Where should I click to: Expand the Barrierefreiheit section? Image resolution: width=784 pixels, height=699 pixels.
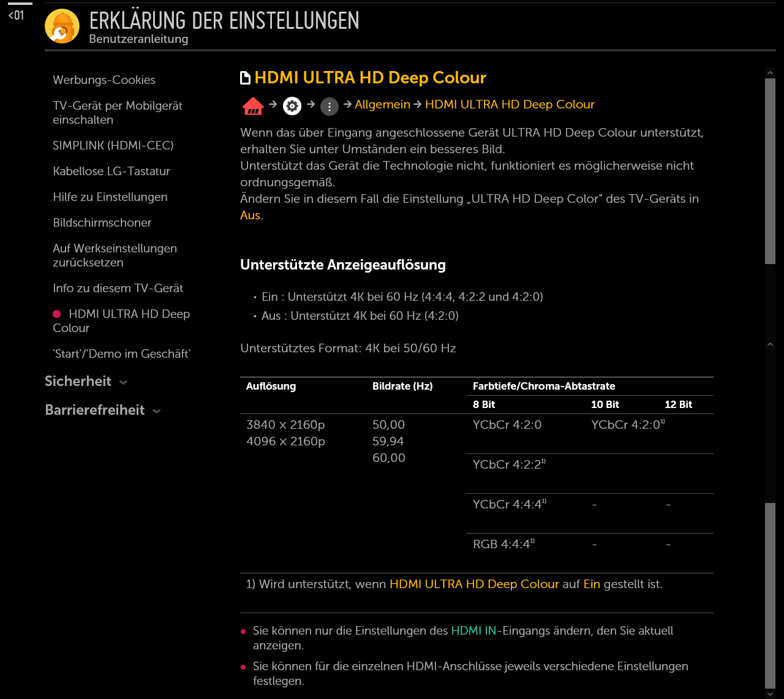(x=103, y=410)
